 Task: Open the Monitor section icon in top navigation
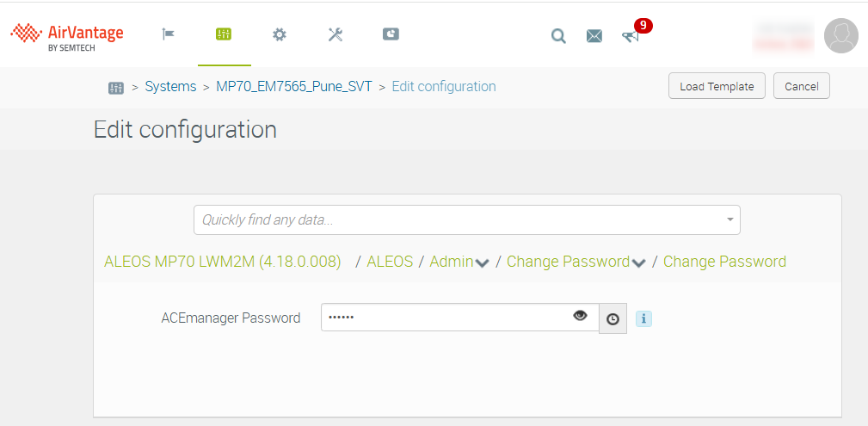pos(224,34)
